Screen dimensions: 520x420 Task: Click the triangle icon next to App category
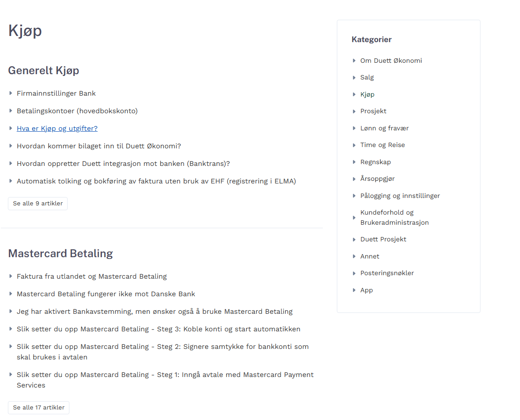pos(354,290)
